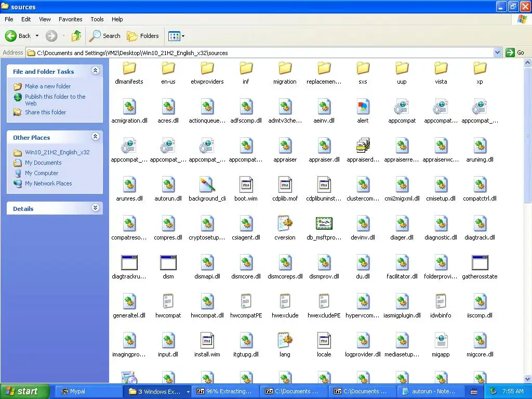Collapse the Other Places panel

[x=96, y=137]
